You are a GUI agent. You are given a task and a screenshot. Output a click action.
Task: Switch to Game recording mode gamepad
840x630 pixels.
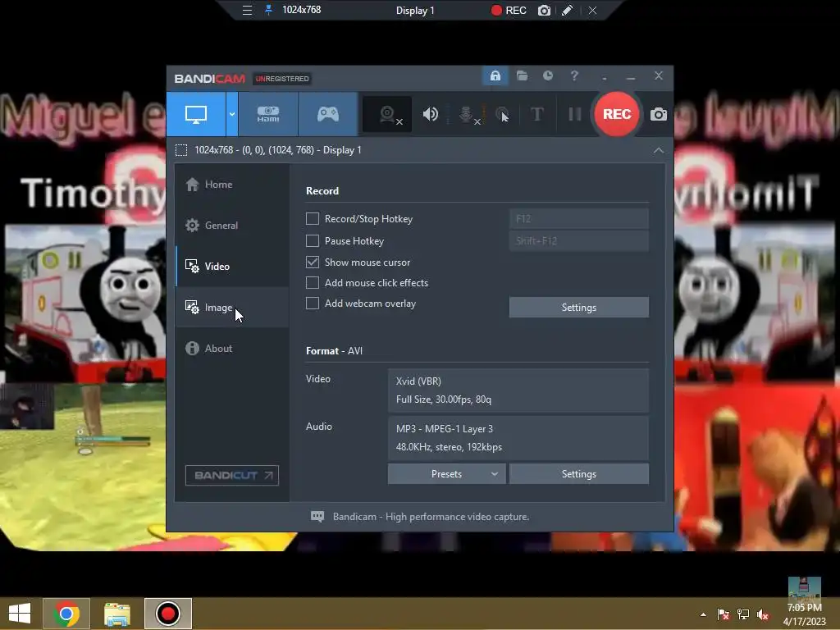(328, 114)
